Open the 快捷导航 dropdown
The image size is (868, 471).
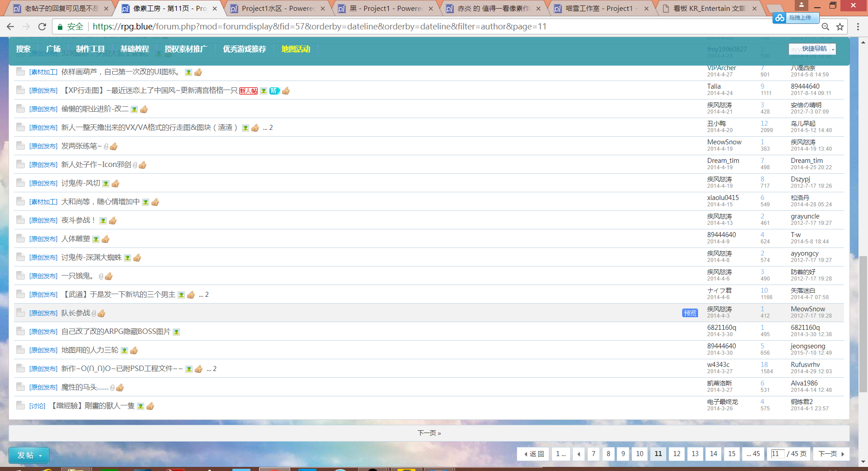click(812, 49)
